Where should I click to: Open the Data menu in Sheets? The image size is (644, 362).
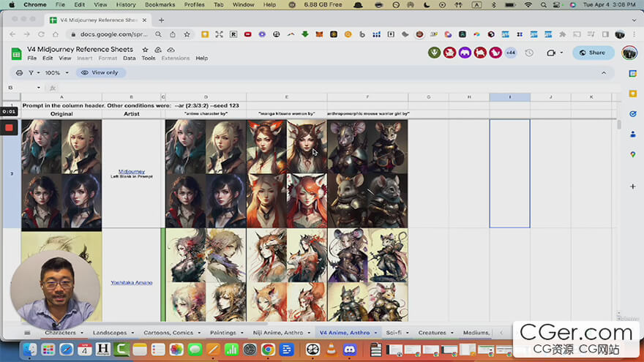tap(130, 59)
